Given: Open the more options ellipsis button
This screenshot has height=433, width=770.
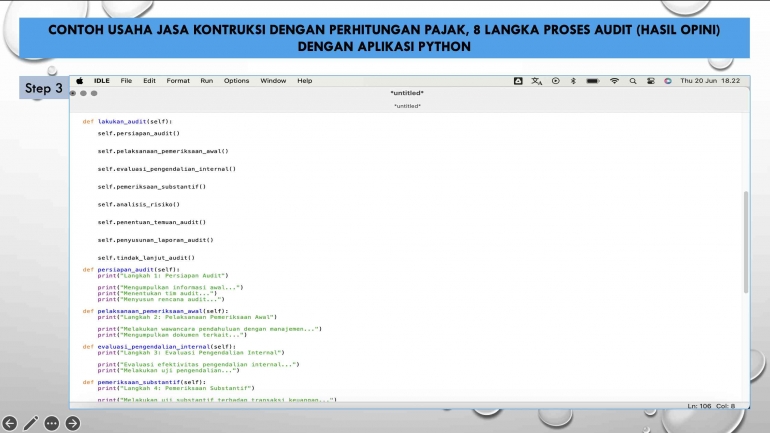Looking at the screenshot, I should [x=52, y=423].
